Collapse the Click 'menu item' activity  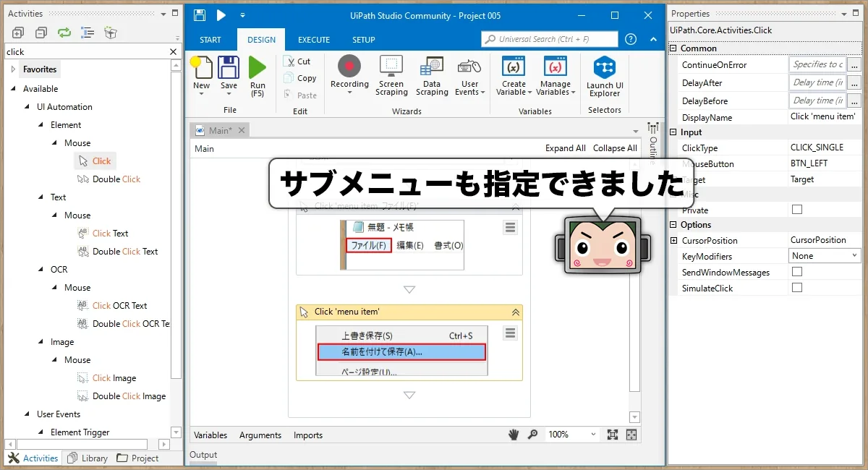pyautogui.click(x=516, y=312)
